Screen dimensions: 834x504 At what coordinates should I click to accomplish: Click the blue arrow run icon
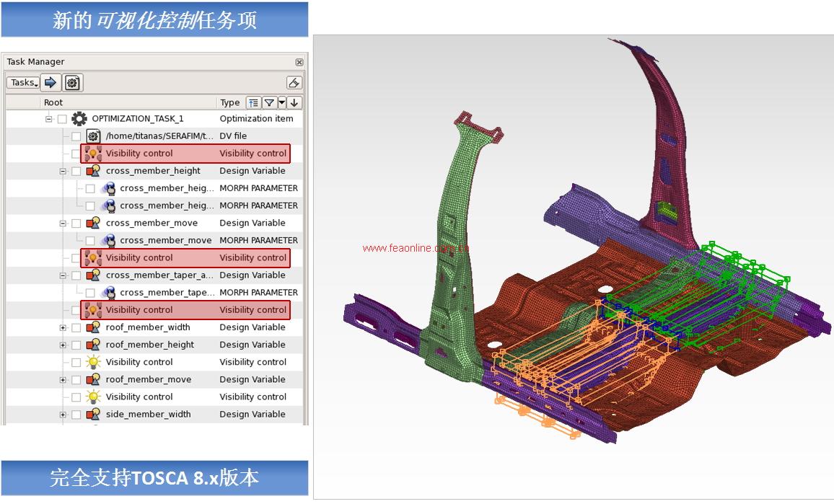click(51, 83)
